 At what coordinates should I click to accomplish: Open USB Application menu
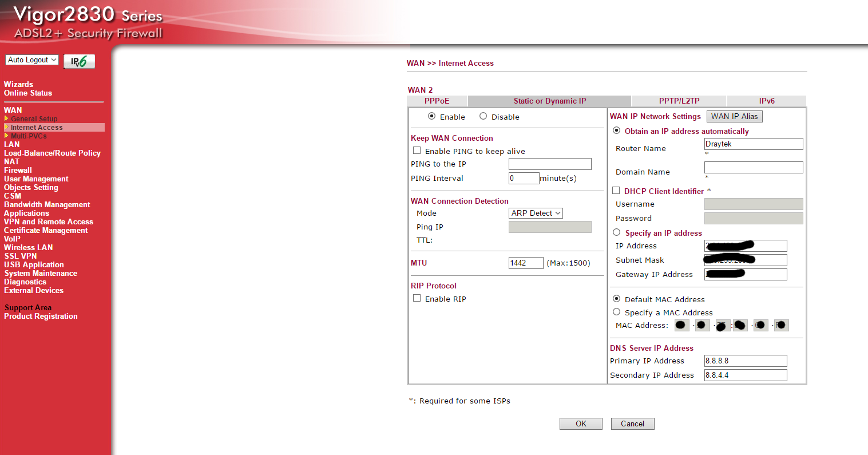click(x=34, y=264)
